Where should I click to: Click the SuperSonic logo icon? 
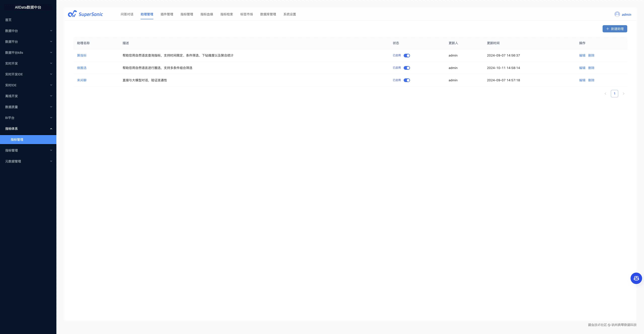coord(72,14)
